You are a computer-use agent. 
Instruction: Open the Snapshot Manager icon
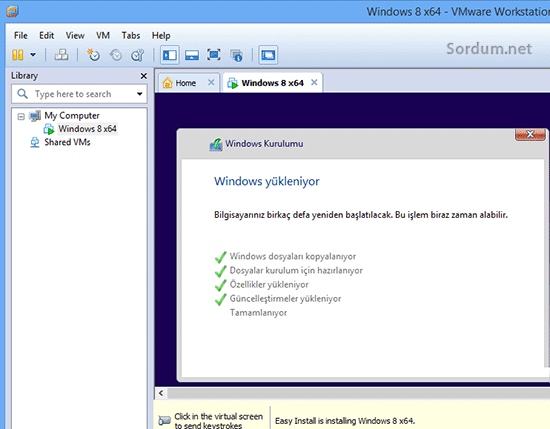(138, 55)
